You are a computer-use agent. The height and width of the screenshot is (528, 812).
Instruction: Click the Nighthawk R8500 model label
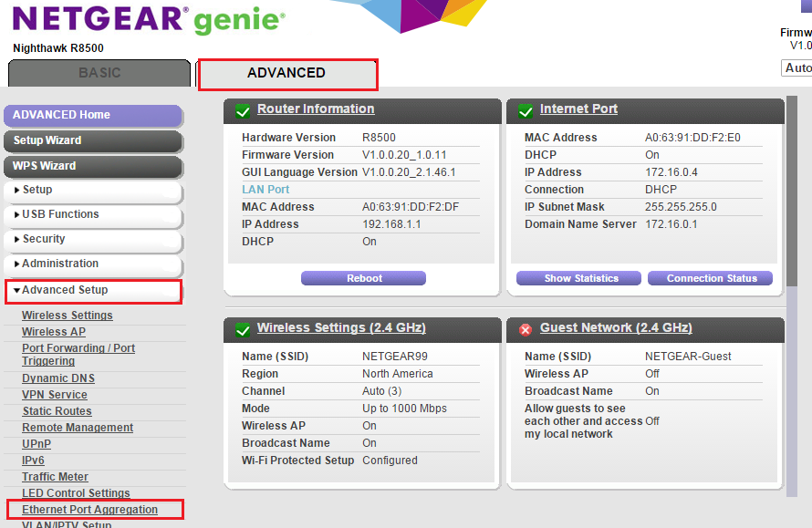58,48
